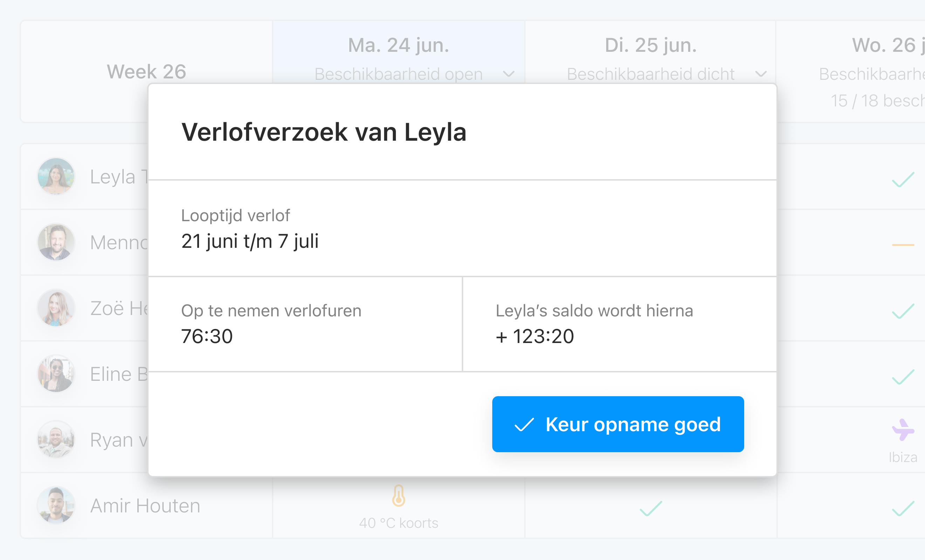Open Amir Houten's profile picture
Image resolution: width=925 pixels, height=560 pixels.
point(56,505)
